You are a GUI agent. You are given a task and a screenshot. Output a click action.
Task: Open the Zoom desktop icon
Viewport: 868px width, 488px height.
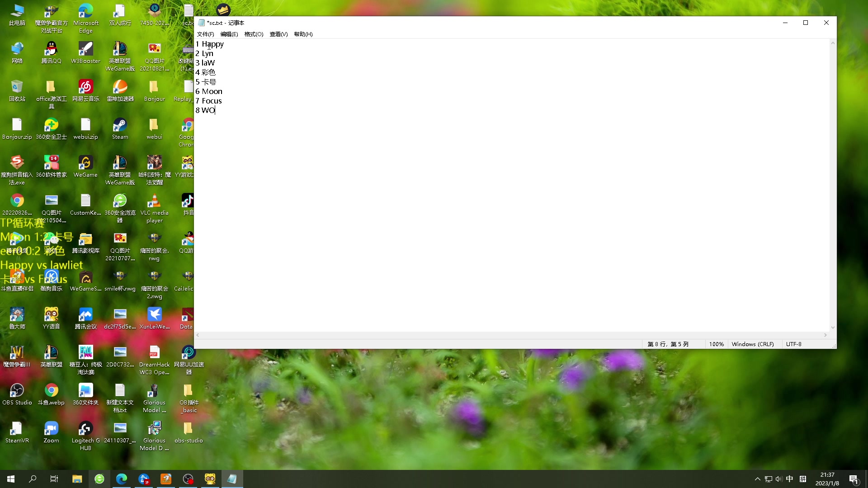(51, 429)
